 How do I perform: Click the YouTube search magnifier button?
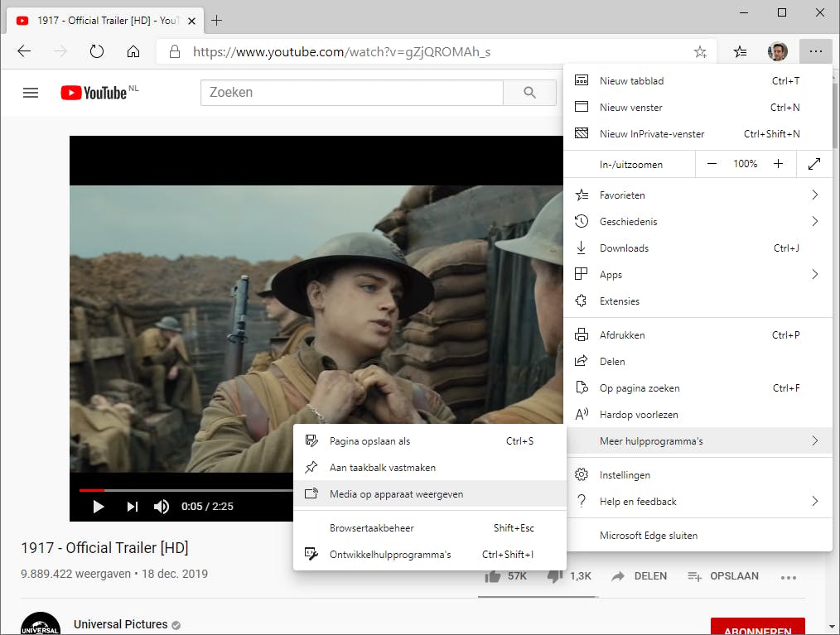(x=529, y=93)
